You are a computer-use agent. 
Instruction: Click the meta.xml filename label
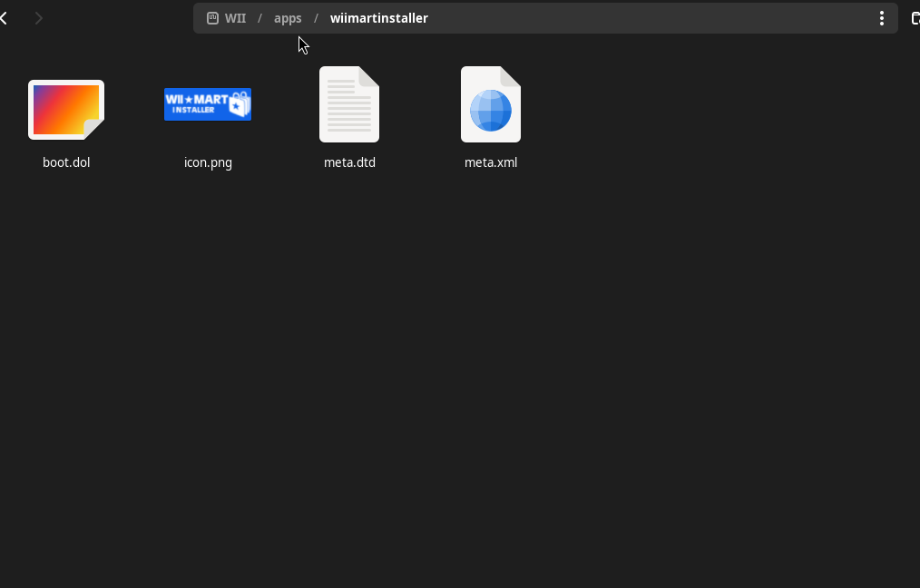[x=491, y=163]
